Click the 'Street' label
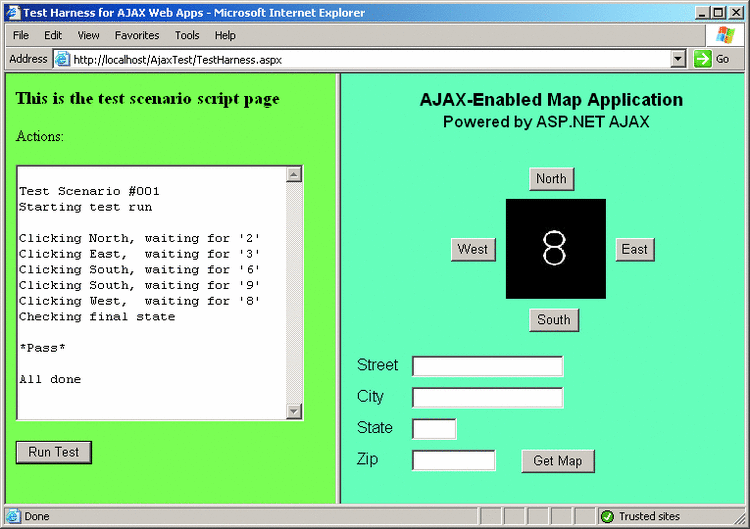Image resolution: width=750 pixels, height=529 pixels. (x=377, y=365)
